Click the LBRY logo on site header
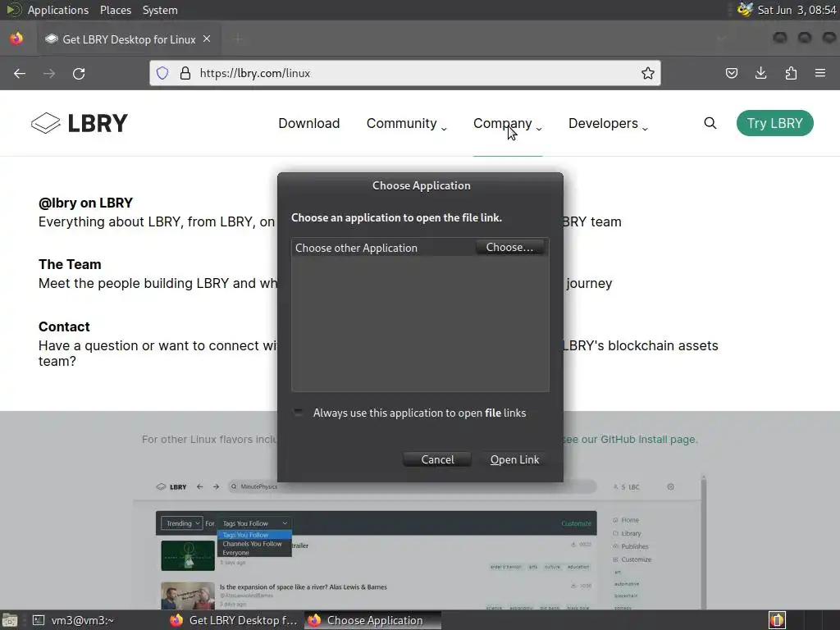Screen dimensions: 840x630 click(x=80, y=123)
